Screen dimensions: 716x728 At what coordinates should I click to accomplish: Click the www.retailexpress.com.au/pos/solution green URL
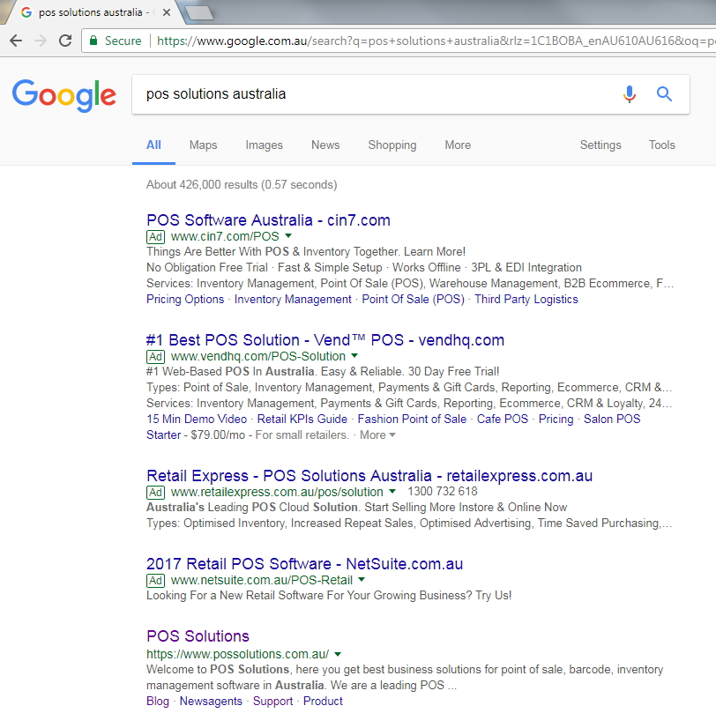pos(277,492)
